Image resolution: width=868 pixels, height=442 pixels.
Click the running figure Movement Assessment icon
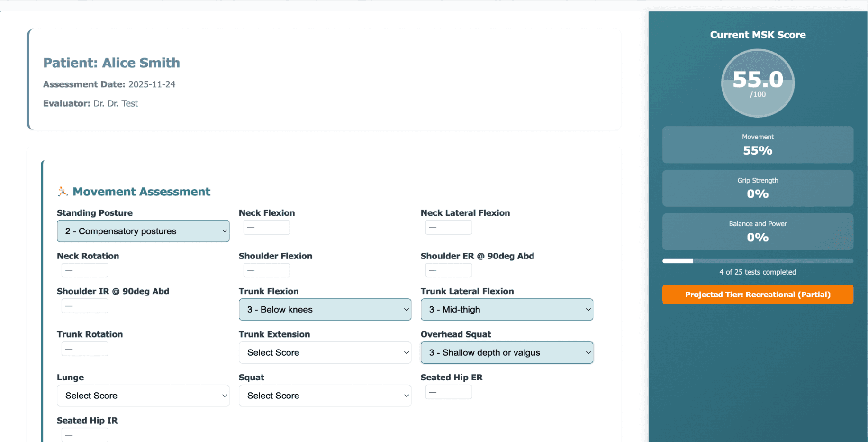click(63, 192)
